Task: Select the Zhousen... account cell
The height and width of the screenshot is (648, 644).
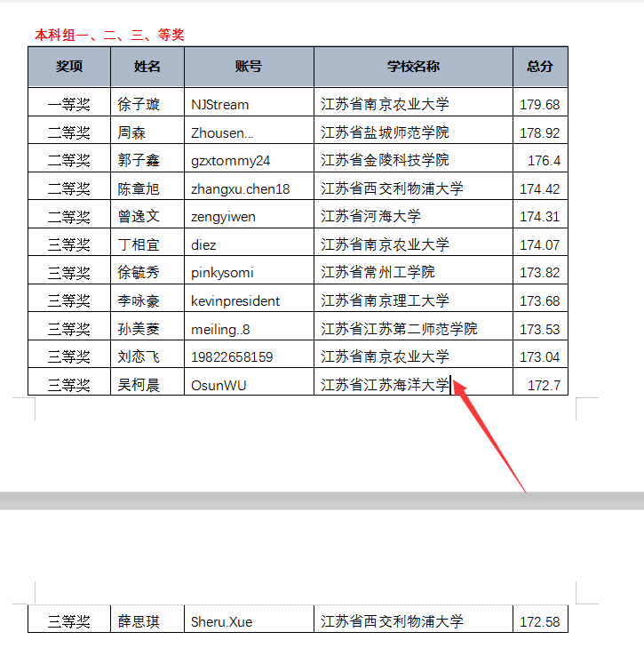Action: click(x=222, y=132)
